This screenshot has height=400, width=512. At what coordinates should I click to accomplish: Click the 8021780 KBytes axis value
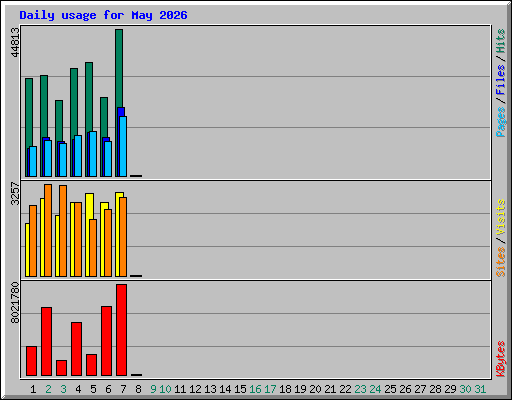click(15, 302)
